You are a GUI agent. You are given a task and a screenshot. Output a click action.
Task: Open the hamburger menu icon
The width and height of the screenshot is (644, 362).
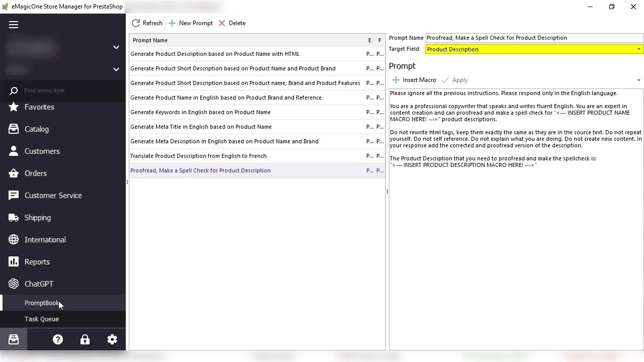tap(14, 25)
